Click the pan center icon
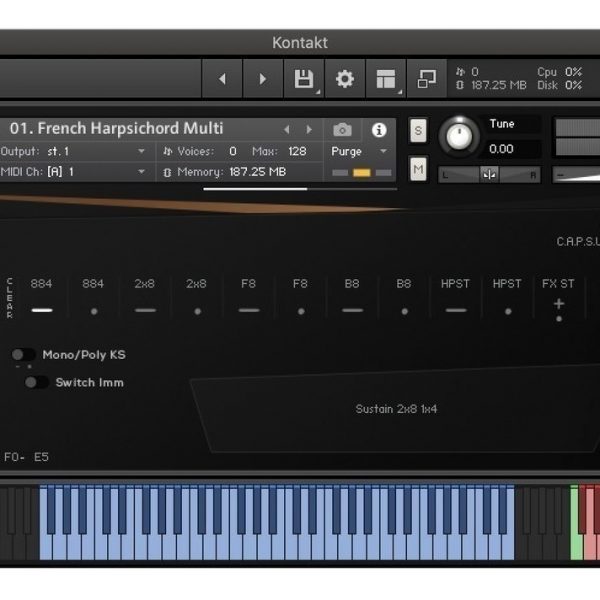This screenshot has width=600, height=600. point(489,175)
